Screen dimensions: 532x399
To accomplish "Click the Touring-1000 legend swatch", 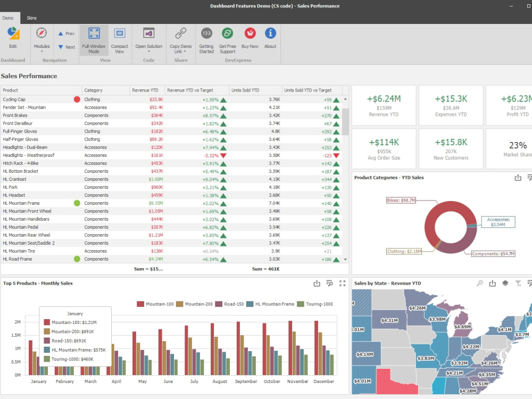I will pos(301,304).
